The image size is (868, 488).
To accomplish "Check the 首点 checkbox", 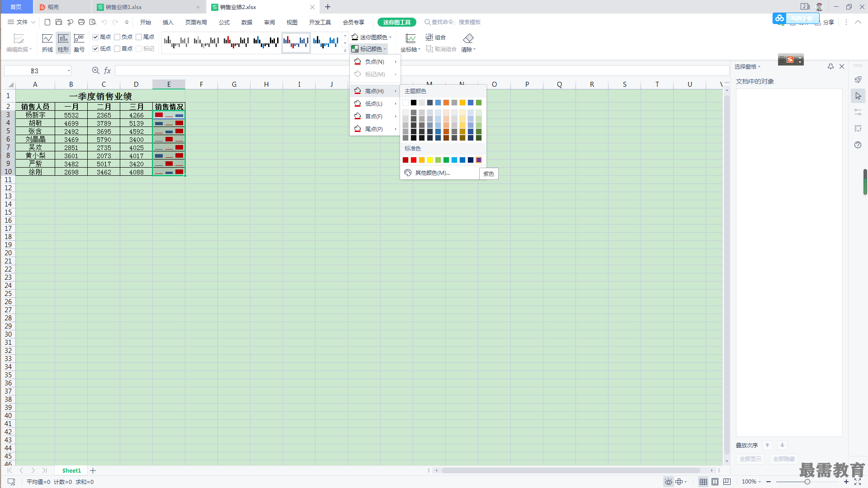I will 117,49.
